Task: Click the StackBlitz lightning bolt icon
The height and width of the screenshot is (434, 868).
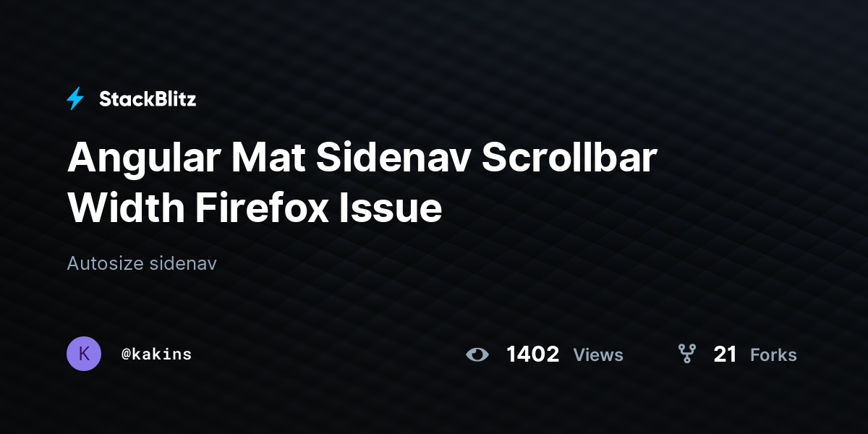Action: tap(75, 99)
